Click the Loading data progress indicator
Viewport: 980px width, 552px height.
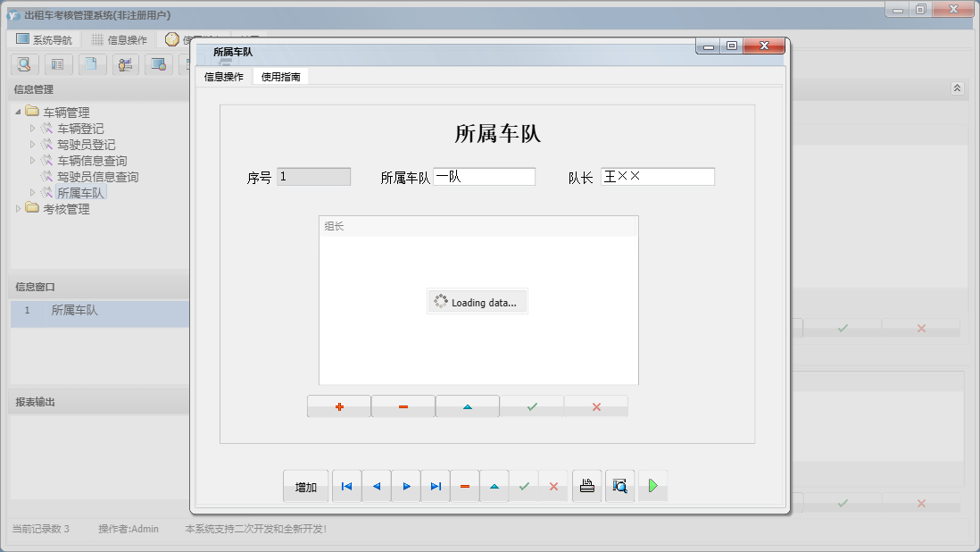(477, 301)
